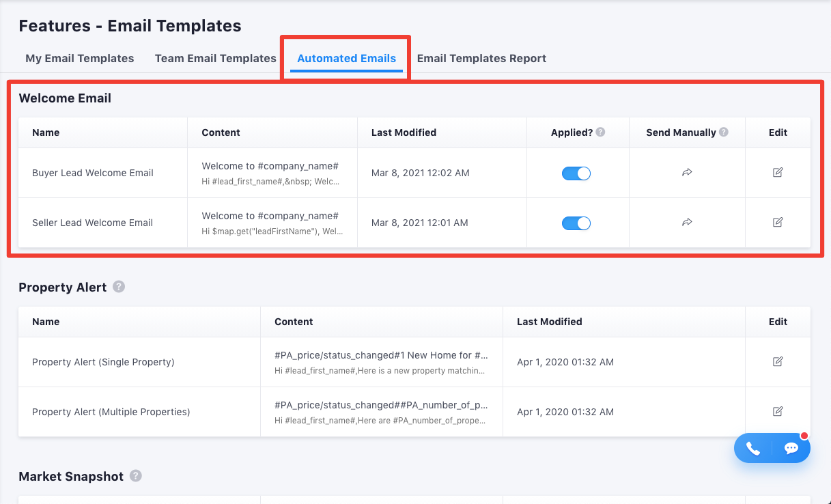Click Content header in Property Alert table
831x504 pixels.
294,322
